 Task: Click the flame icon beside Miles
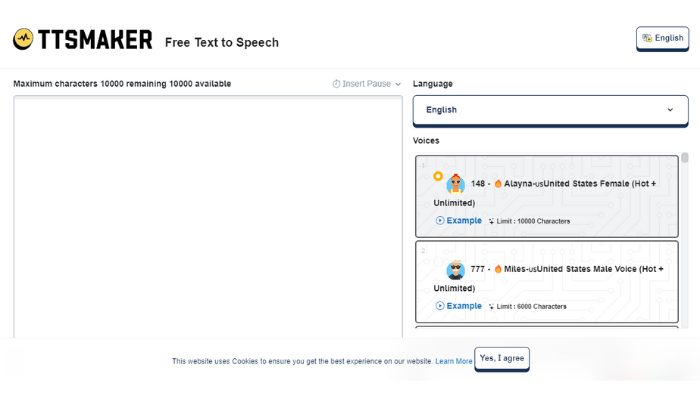[498, 269]
